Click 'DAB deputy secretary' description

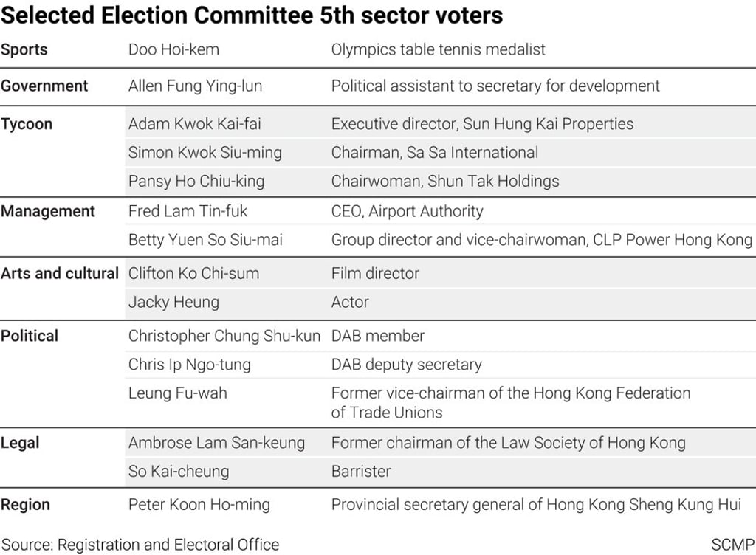406,365
